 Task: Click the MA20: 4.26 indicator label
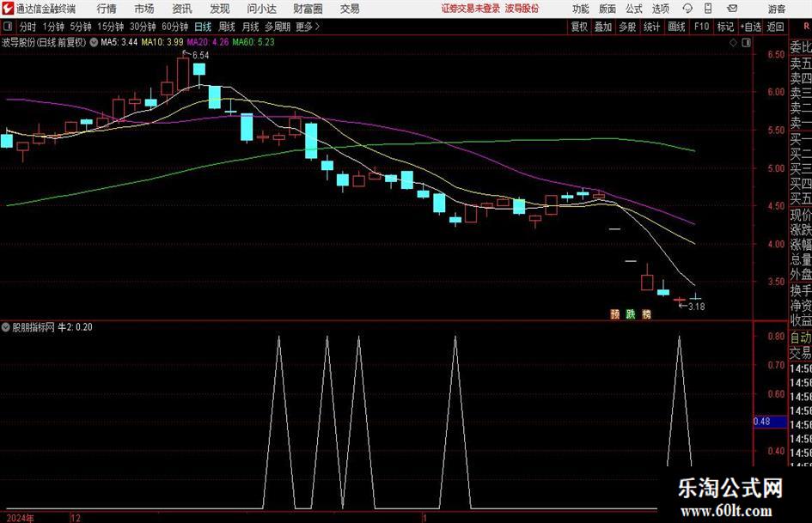[208, 42]
